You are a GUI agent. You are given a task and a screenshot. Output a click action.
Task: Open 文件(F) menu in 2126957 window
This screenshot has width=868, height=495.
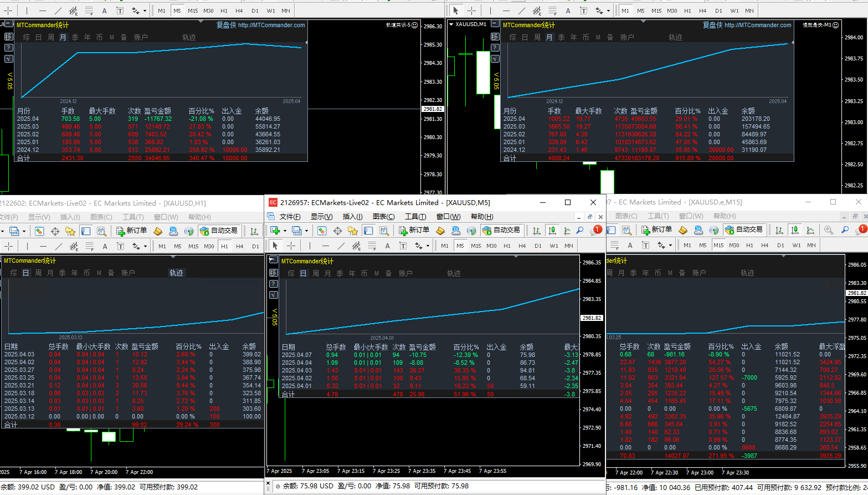(x=290, y=217)
